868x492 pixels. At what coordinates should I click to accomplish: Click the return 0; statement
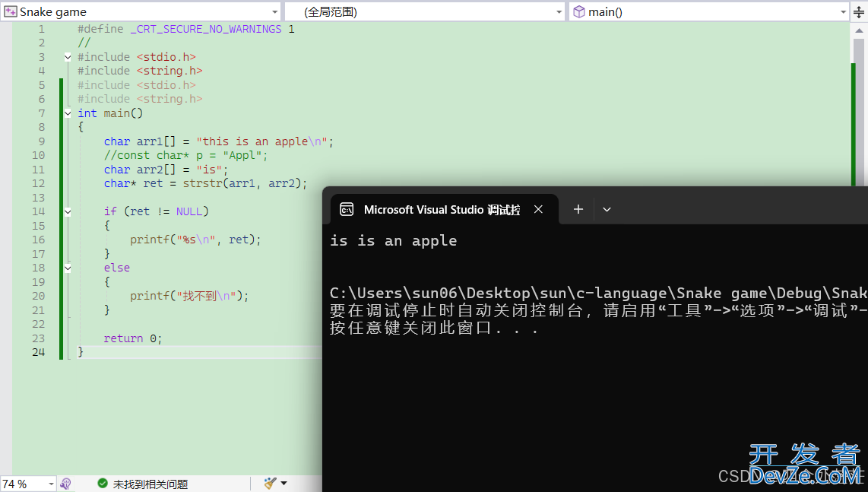133,338
